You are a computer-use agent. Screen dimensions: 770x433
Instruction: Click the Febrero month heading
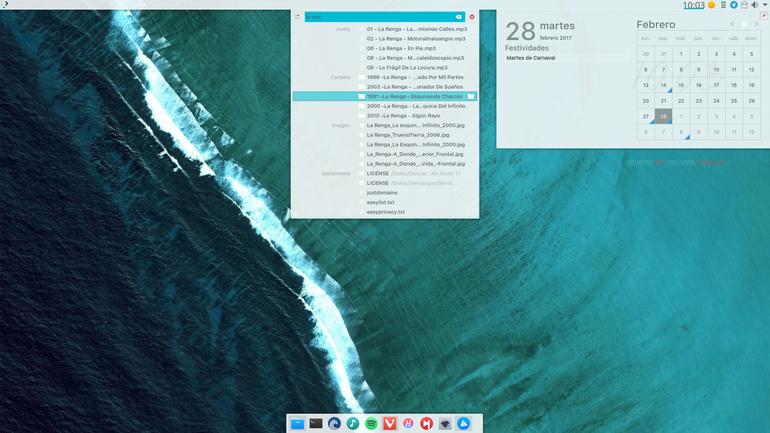point(656,24)
